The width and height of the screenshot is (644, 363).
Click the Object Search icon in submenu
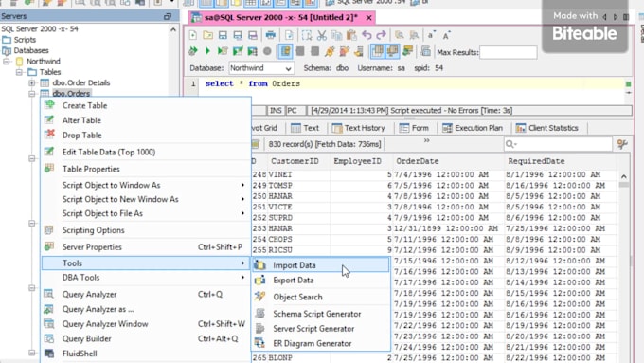click(x=259, y=297)
